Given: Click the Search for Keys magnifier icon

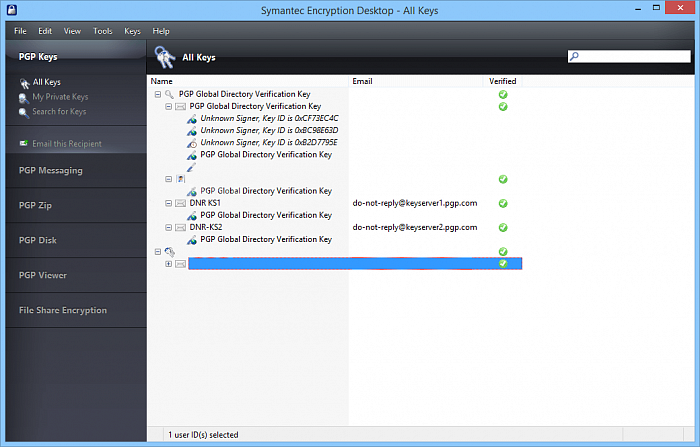Looking at the screenshot, I should (24, 112).
